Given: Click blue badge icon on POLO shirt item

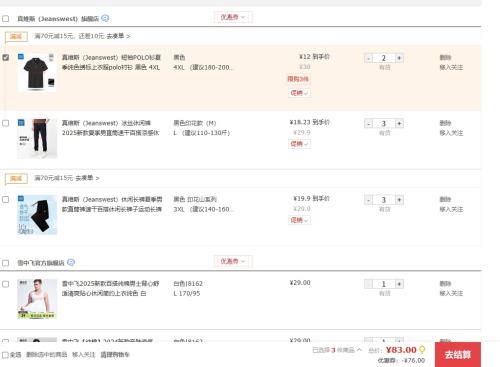Looking at the screenshot, I should click(21, 56).
